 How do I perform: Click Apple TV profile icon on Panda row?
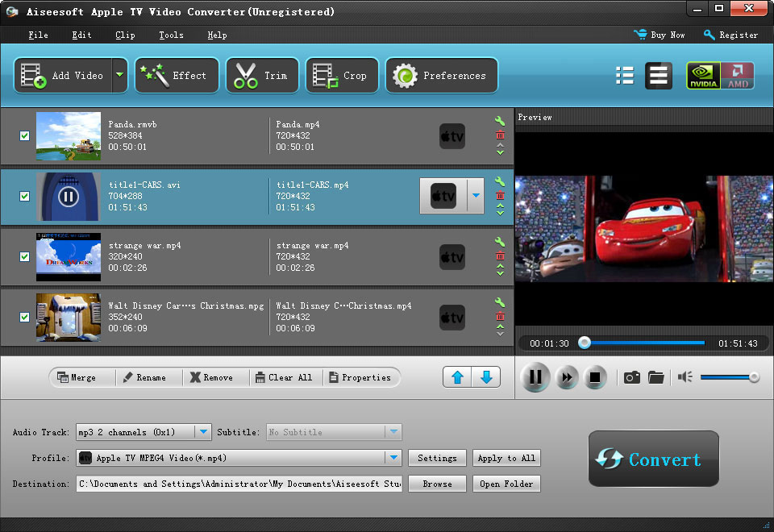coord(452,136)
